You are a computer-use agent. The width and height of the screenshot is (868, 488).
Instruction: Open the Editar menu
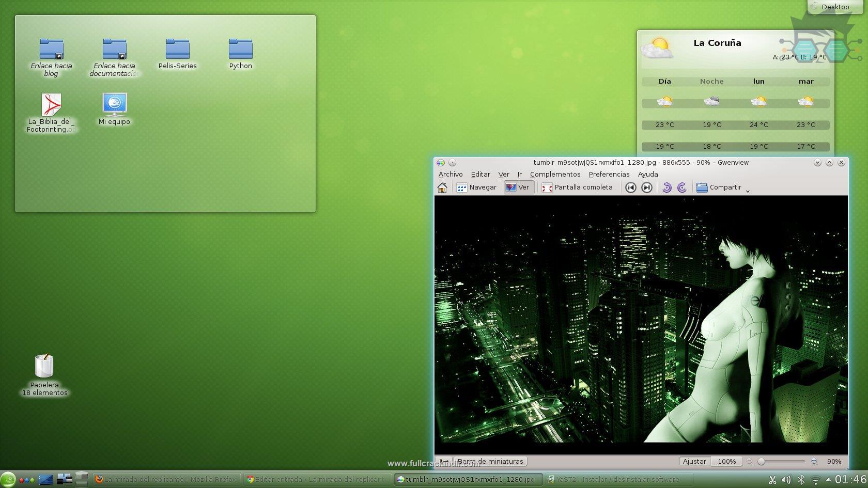pos(481,175)
